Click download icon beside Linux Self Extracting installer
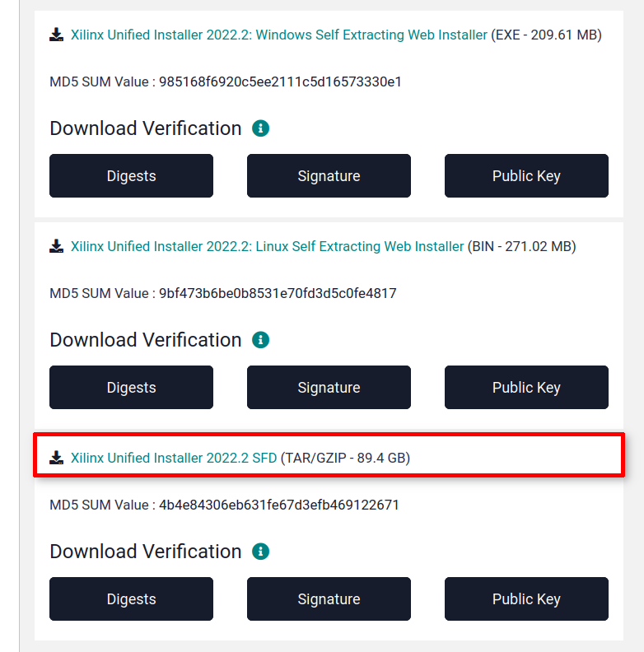 click(57, 246)
